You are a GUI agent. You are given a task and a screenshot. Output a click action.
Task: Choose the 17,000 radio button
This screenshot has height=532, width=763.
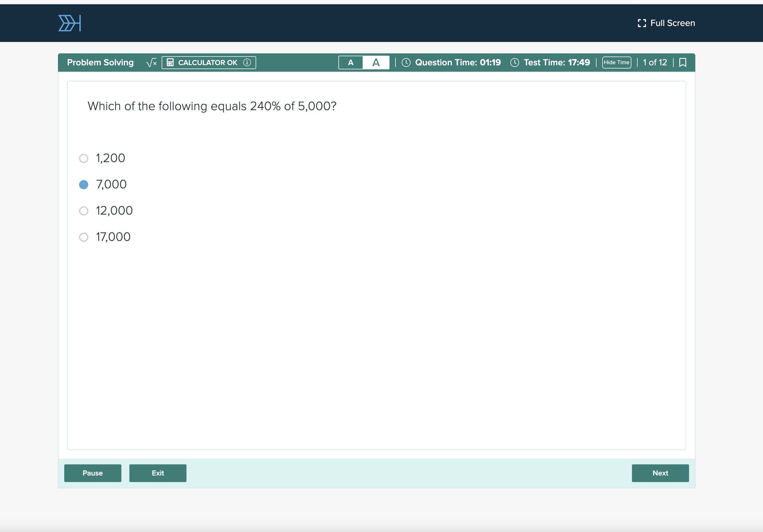click(x=84, y=237)
